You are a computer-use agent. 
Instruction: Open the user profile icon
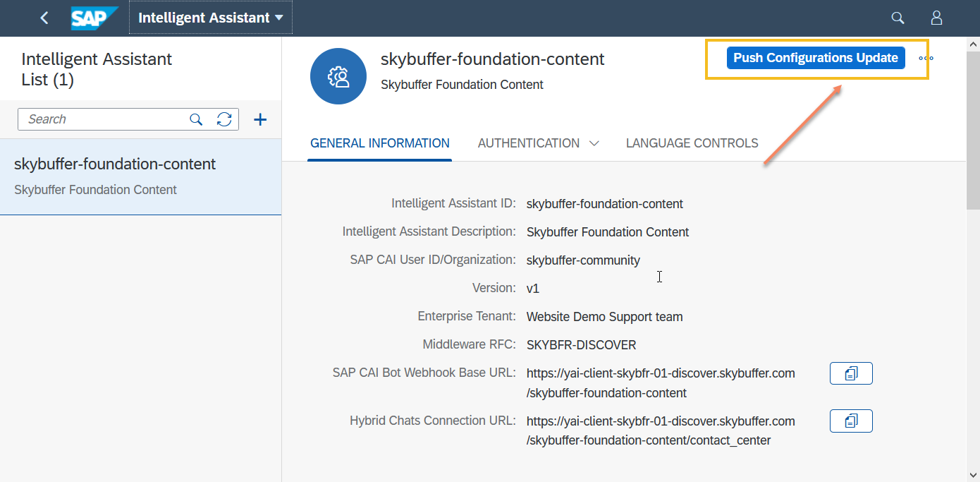point(936,18)
